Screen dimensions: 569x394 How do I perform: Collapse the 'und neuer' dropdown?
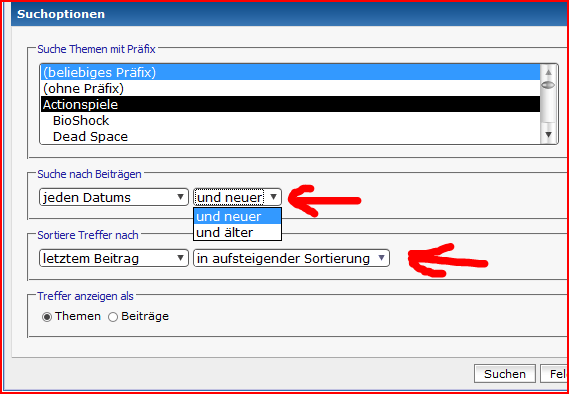[x=237, y=197]
